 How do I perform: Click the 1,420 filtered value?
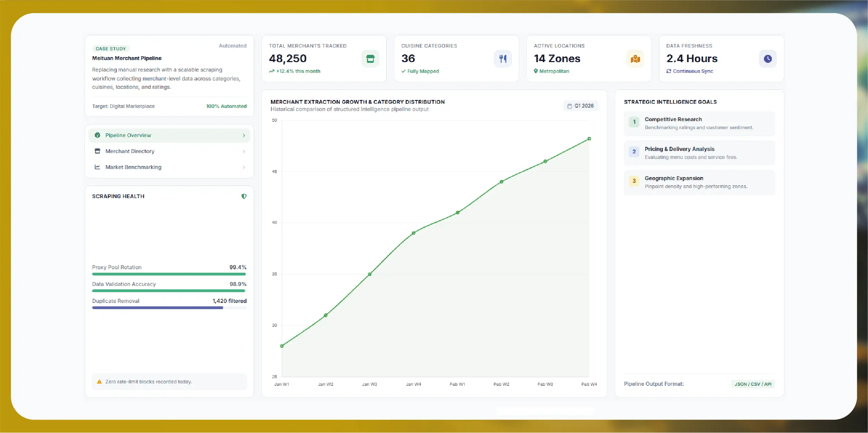pyautogui.click(x=229, y=301)
